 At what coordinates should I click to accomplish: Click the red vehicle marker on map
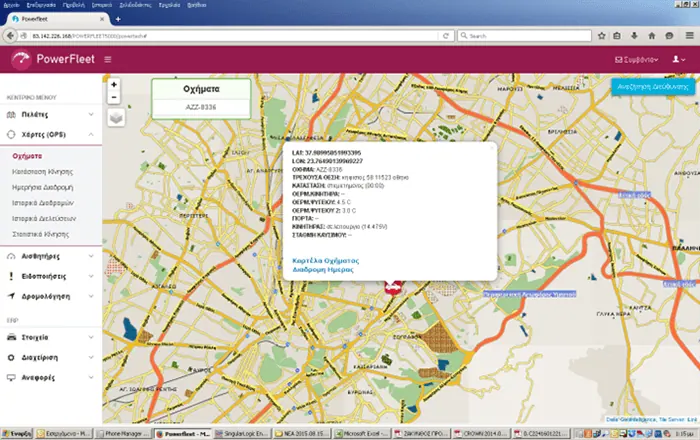click(393, 288)
